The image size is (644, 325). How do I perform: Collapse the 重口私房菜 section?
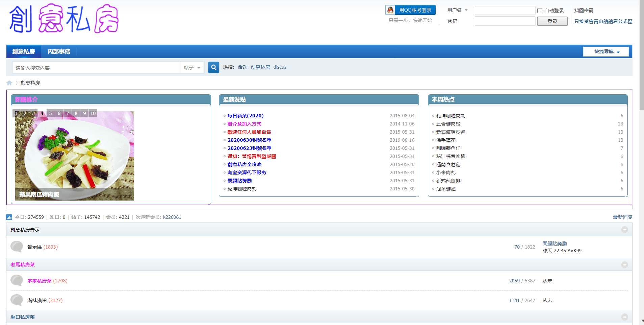point(625,317)
